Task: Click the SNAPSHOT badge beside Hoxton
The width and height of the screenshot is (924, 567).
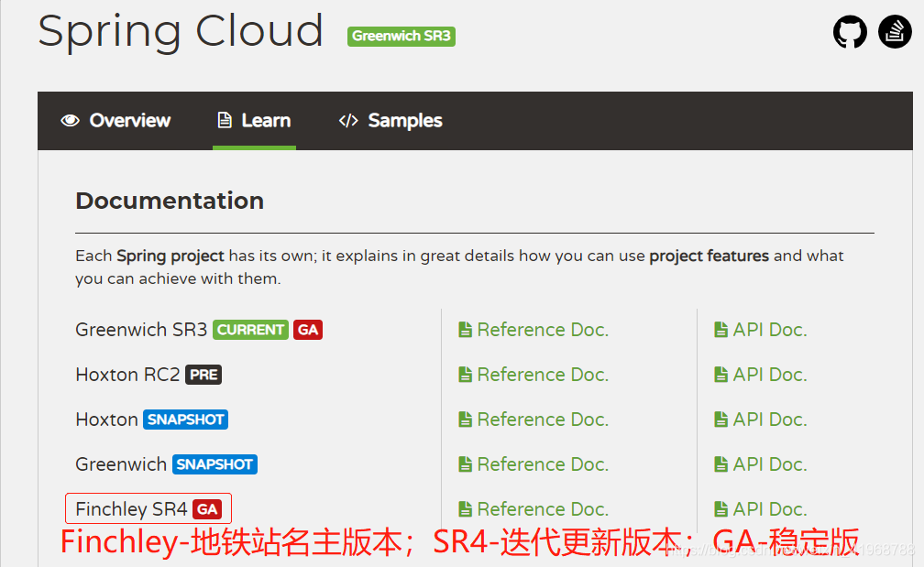Action: [185, 420]
